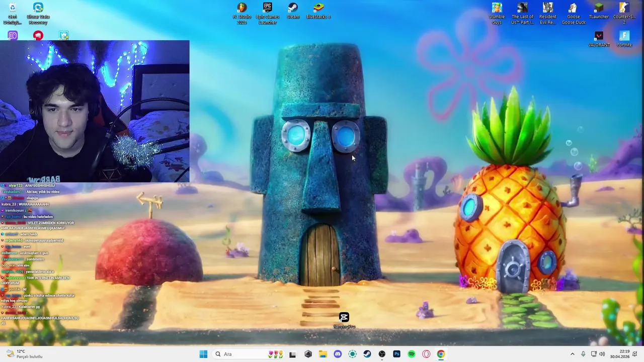The image size is (644, 362).
Task: Click the microphone tray icon
Action: 583,354
